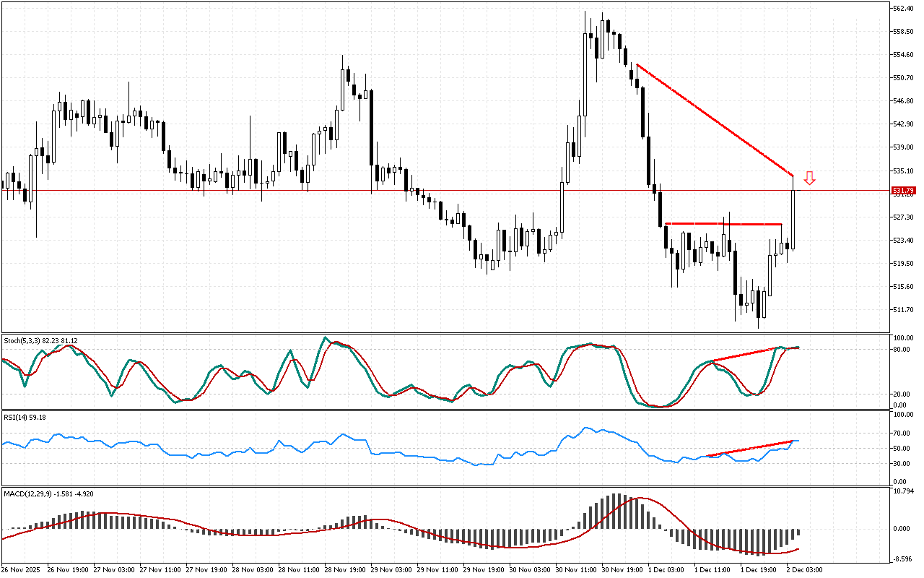Screen dimensions: 924x578
Task: Click the 562.40 price axis label
Action: pos(904,9)
